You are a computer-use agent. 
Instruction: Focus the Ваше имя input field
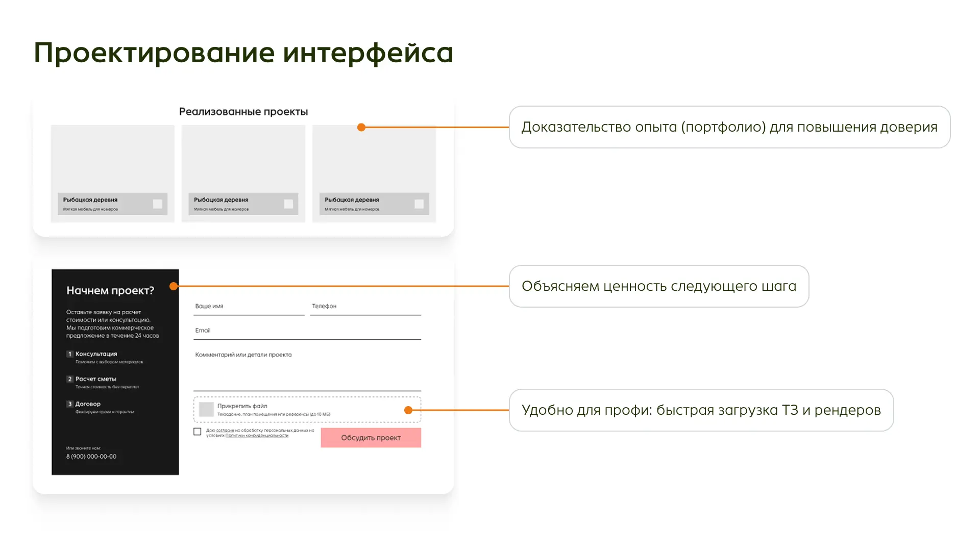tap(249, 307)
